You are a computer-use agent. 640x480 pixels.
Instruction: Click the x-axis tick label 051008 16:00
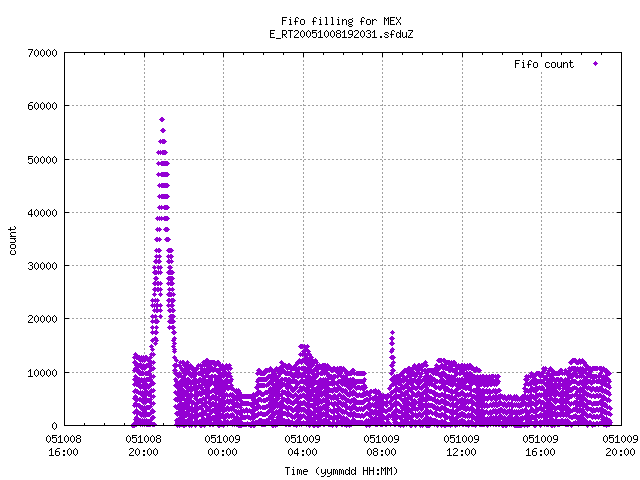(64, 446)
